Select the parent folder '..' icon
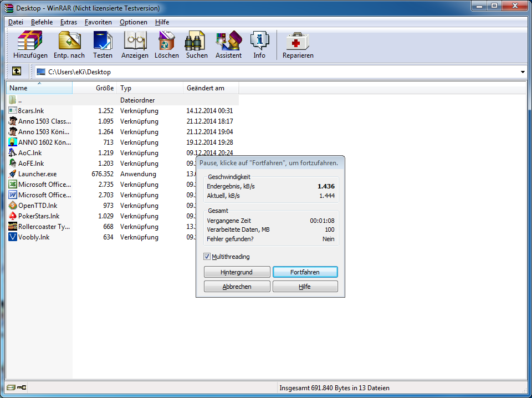Image resolution: width=532 pixels, height=398 pixels. point(13,100)
